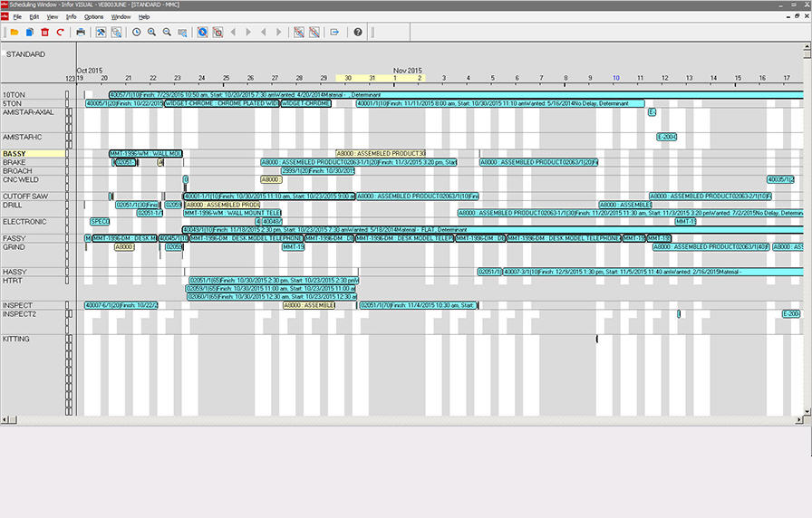
Task: Select the KITTING resource label
Action: 16,339
